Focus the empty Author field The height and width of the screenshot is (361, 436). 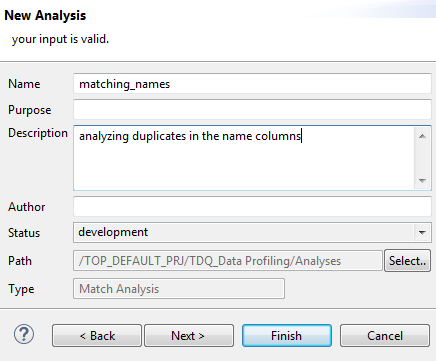252,206
